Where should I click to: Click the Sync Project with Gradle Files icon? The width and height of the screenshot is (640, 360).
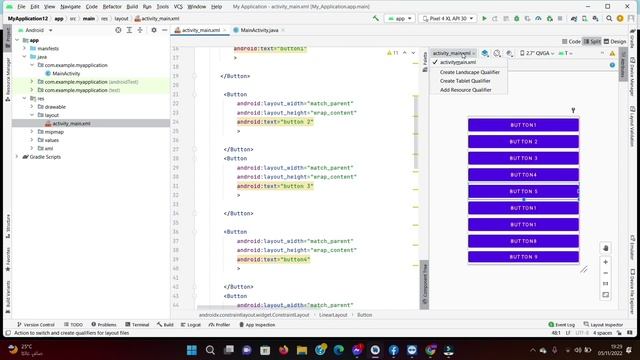573,18
